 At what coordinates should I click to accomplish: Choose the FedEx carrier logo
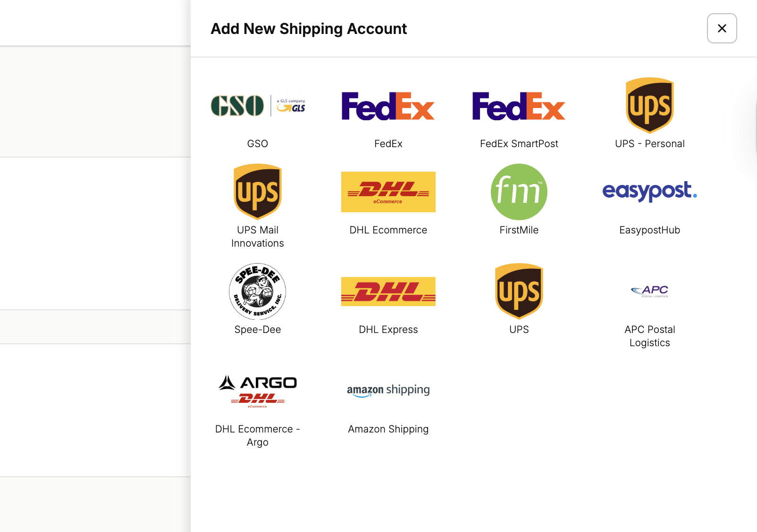pyautogui.click(x=388, y=106)
